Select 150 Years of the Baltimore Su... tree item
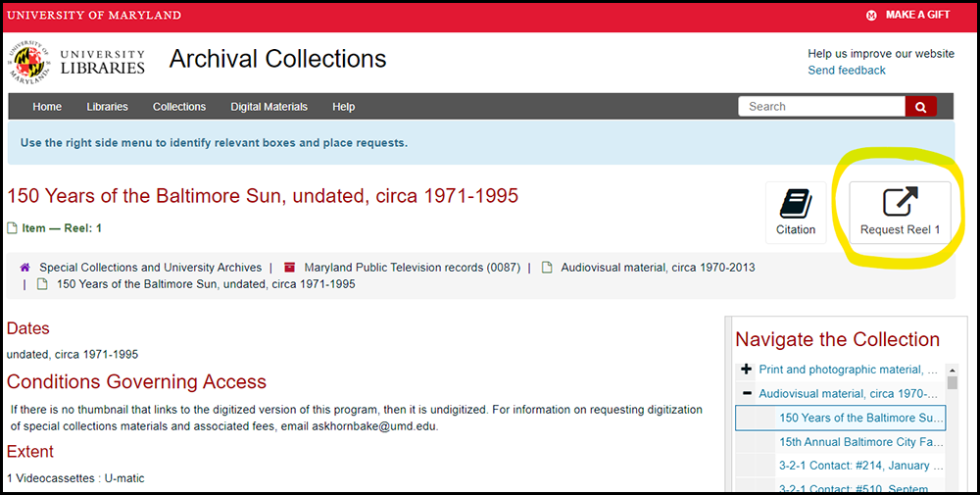The height and width of the screenshot is (495, 980). pyautogui.click(x=840, y=418)
